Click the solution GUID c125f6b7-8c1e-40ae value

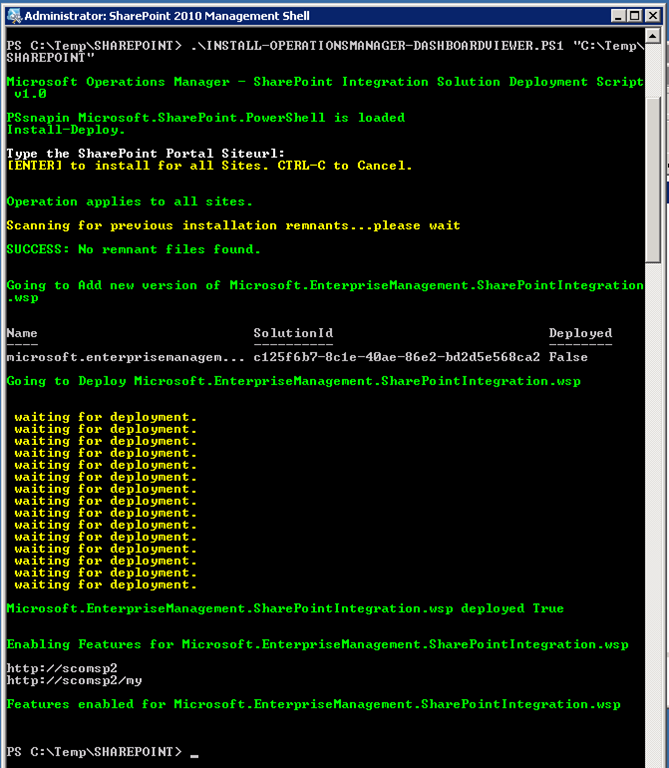point(397,357)
